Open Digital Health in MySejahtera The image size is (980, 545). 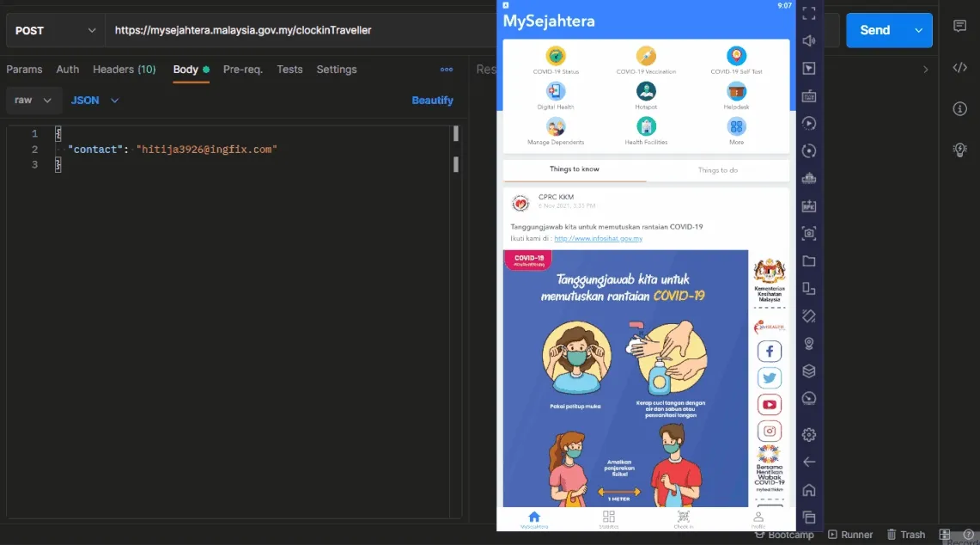[556, 95]
